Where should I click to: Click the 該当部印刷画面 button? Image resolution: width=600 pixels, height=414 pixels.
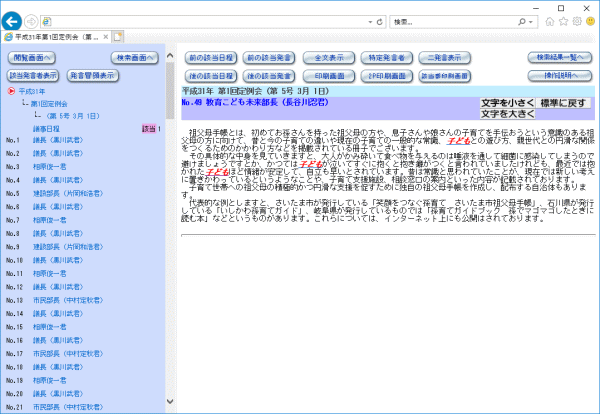coord(445,76)
